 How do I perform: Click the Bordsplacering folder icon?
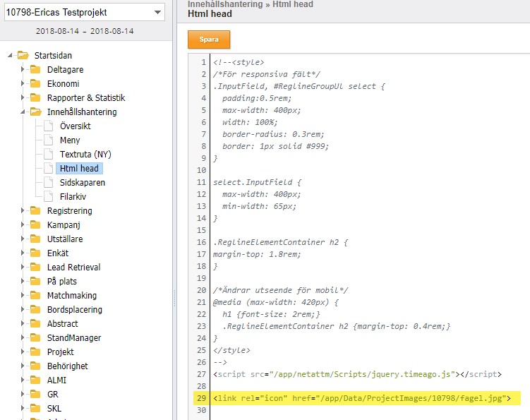coord(35,309)
